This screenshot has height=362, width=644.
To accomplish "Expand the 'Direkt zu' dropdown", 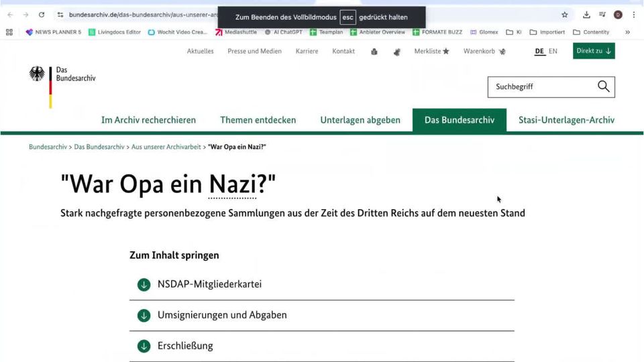I will coord(594,51).
